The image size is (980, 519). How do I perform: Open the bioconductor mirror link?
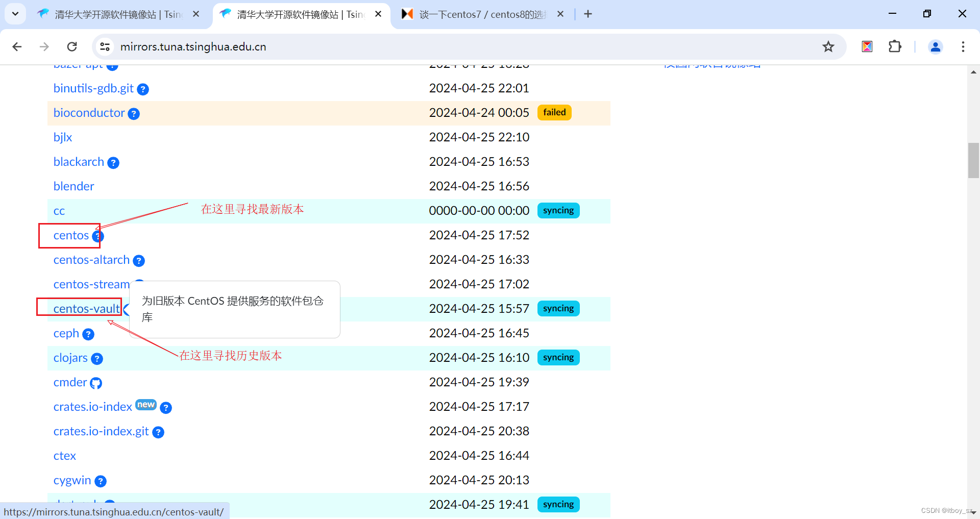(89, 113)
